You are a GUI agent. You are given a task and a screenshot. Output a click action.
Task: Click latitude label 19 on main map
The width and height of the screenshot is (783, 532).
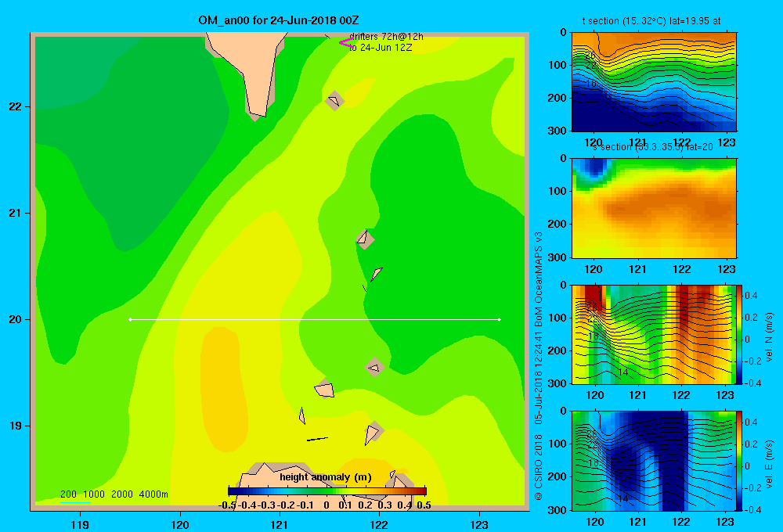[x=16, y=426]
